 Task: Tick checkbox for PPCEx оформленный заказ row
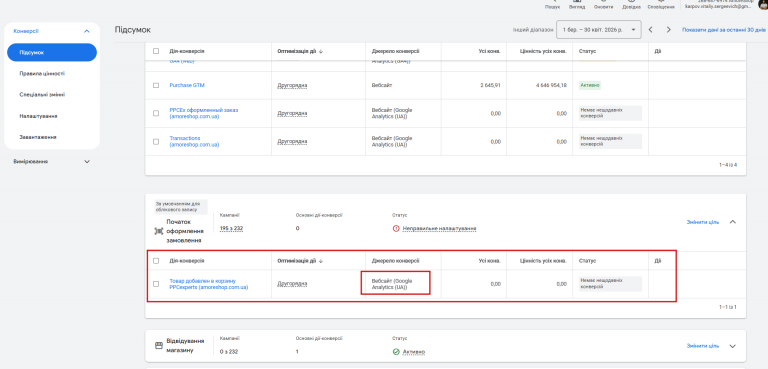point(156,113)
